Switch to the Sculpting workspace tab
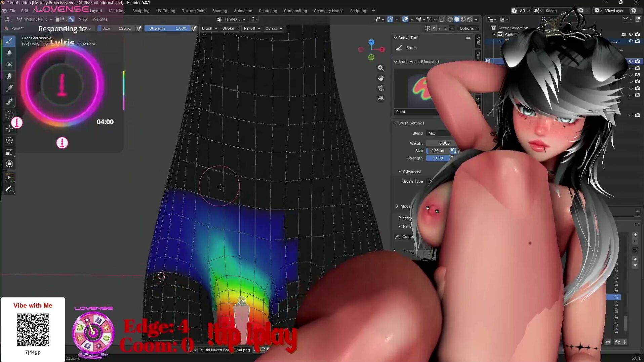Image resolution: width=644 pixels, height=362 pixels. point(141,11)
